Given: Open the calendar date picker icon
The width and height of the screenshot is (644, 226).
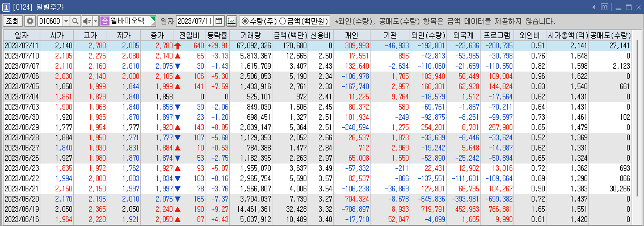Looking at the screenshot, I should click(x=219, y=21).
